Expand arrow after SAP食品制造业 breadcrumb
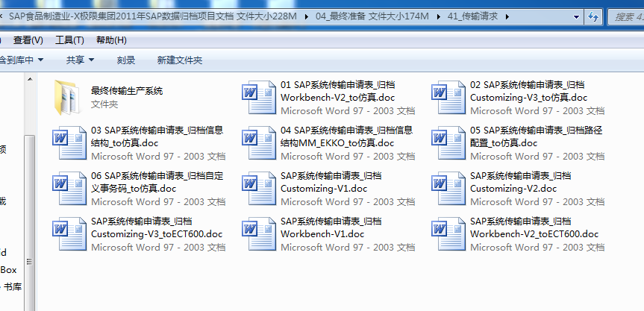Image resolution: width=644 pixels, height=311 pixels. [x=307, y=16]
